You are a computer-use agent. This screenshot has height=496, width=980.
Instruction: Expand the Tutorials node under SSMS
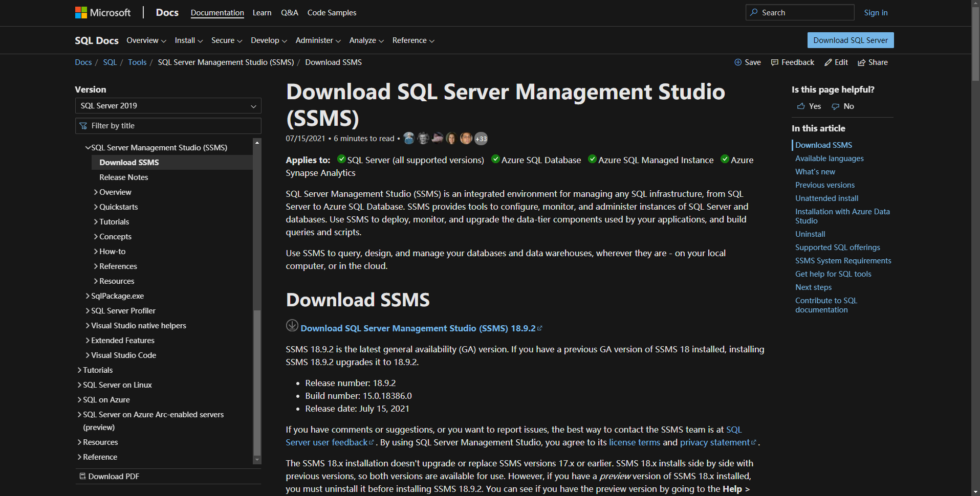point(96,222)
